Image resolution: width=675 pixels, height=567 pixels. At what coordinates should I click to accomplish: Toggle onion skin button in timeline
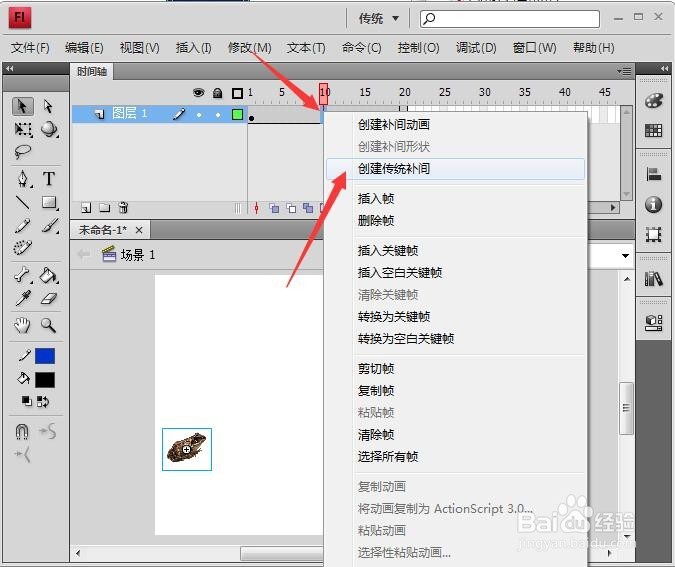pos(274,208)
